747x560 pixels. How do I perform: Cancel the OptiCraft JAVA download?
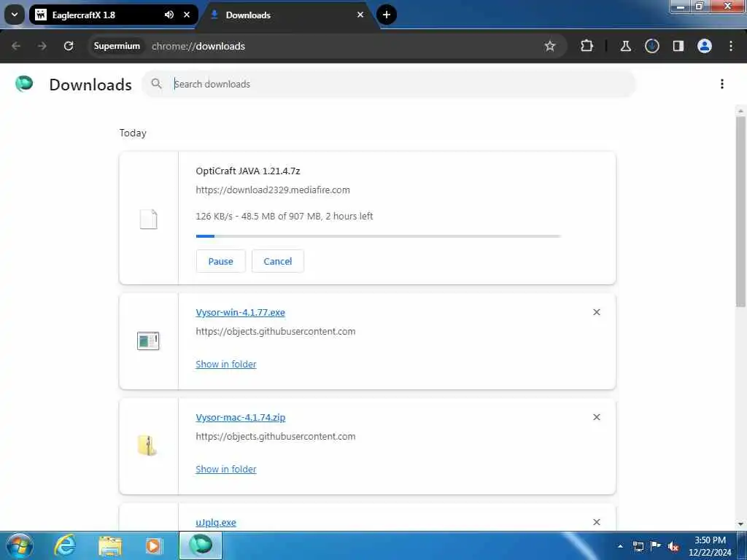(x=278, y=261)
